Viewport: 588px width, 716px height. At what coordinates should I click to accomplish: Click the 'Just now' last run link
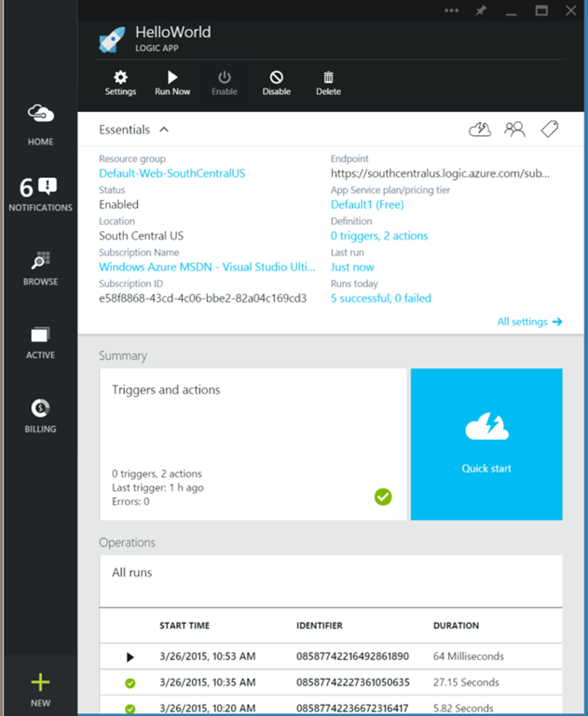(x=352, y=267)
